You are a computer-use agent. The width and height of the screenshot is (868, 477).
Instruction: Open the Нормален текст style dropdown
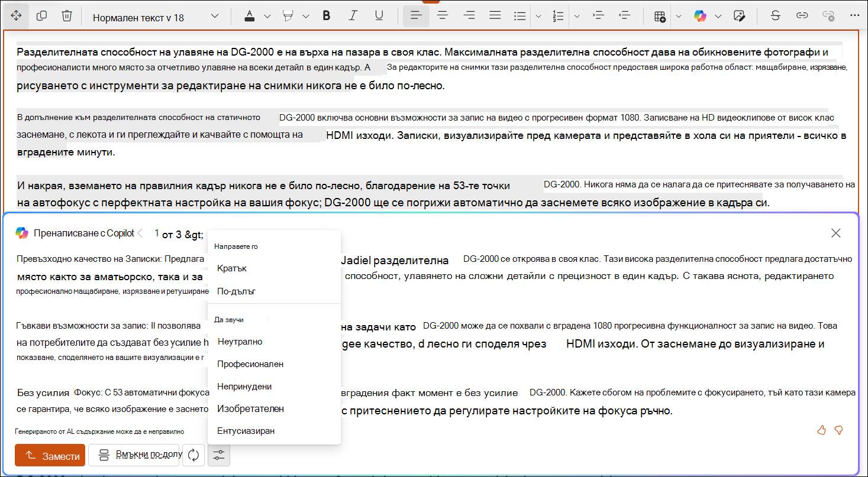click(x=156, y=17)
